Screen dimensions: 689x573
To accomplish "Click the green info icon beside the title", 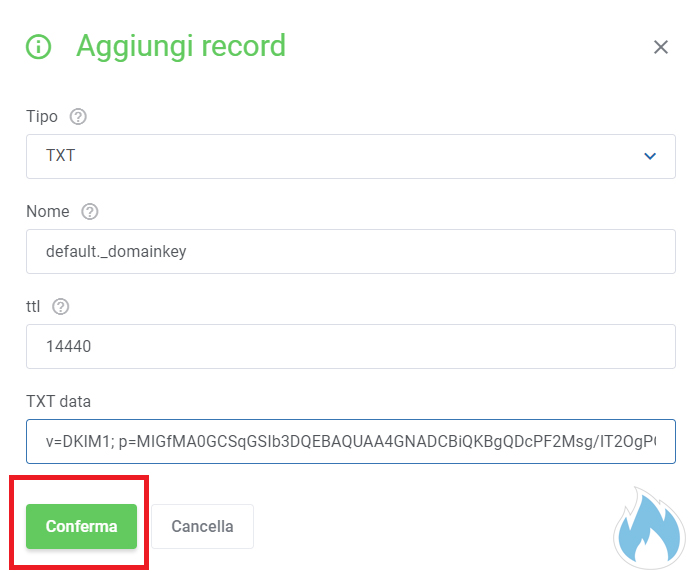I will pos(39,46).
